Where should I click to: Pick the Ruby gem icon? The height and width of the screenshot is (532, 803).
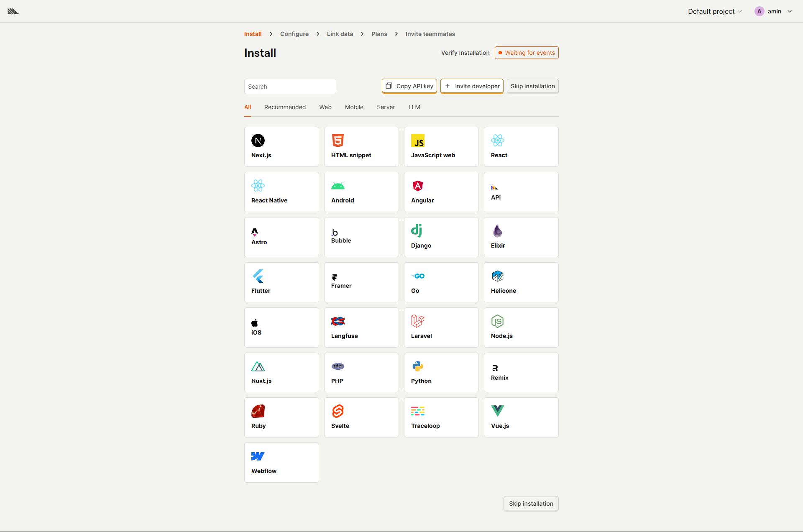258,411
